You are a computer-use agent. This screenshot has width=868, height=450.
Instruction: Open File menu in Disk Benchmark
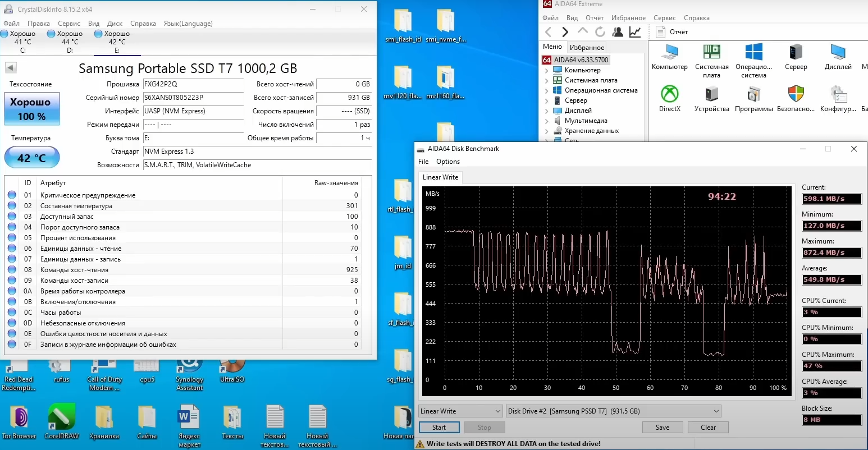click(x=423, y=162)
